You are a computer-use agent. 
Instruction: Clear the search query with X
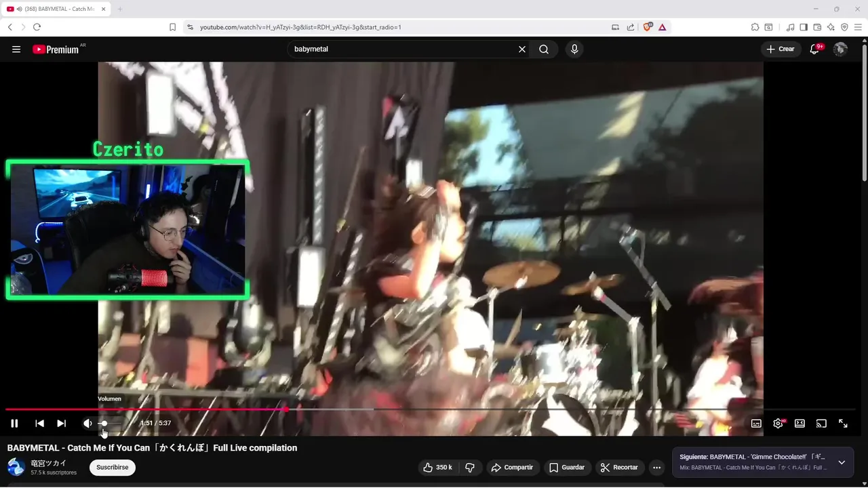pyautogui.click(x=522, y=49)
